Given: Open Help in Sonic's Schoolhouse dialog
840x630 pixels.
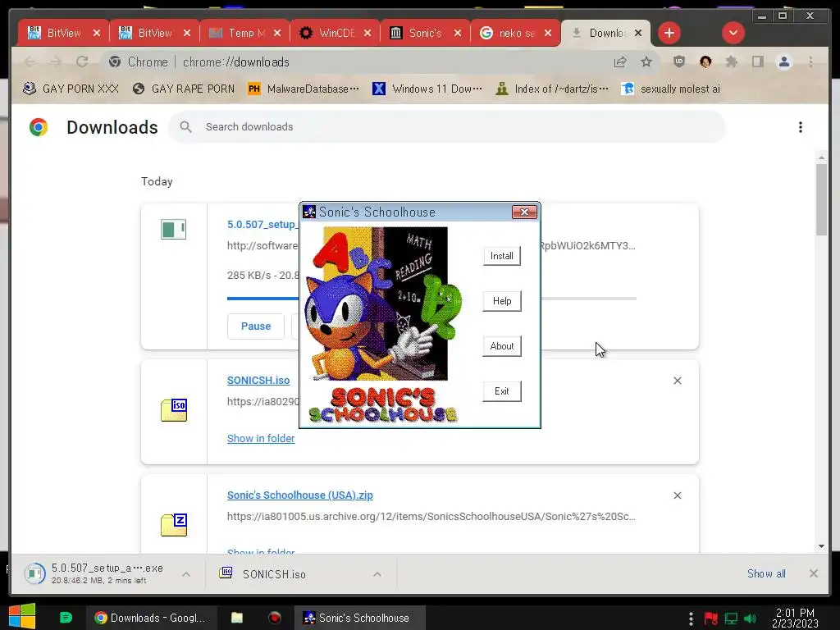Looking at the screenshot, I should [501, 301].
